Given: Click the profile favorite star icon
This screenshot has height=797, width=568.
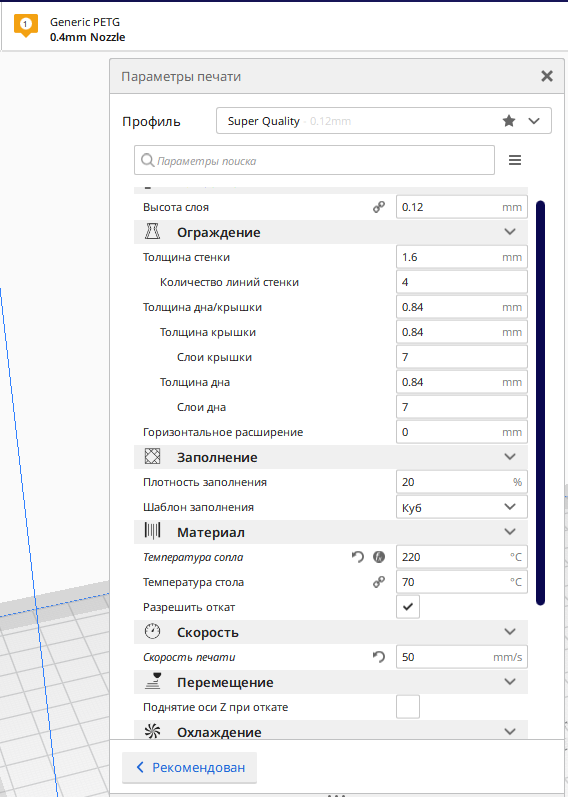Looking at the screenshot, I should tap(509, 121).
